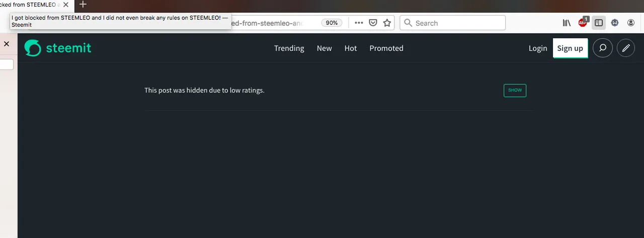Focus the browser Search field

(452, 23)
